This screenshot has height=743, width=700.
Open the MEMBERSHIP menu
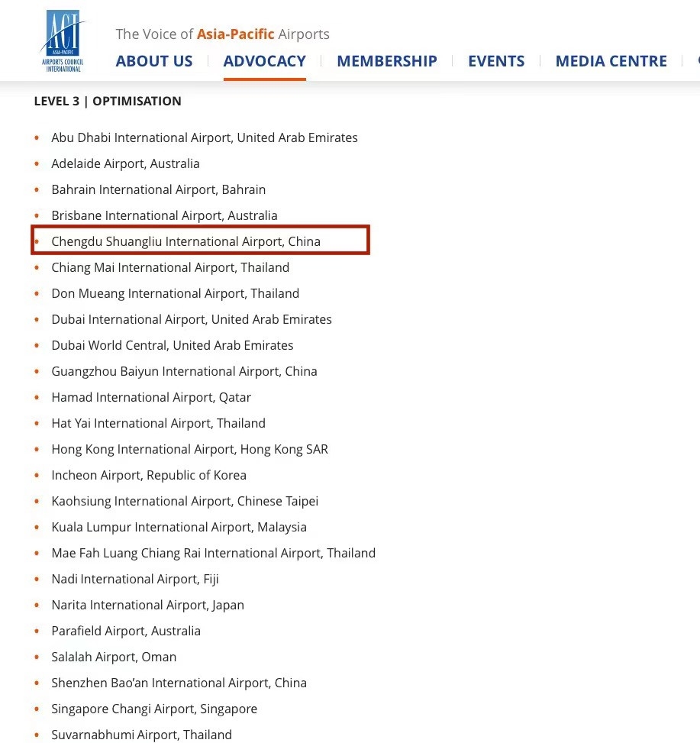tap(386, 61)
